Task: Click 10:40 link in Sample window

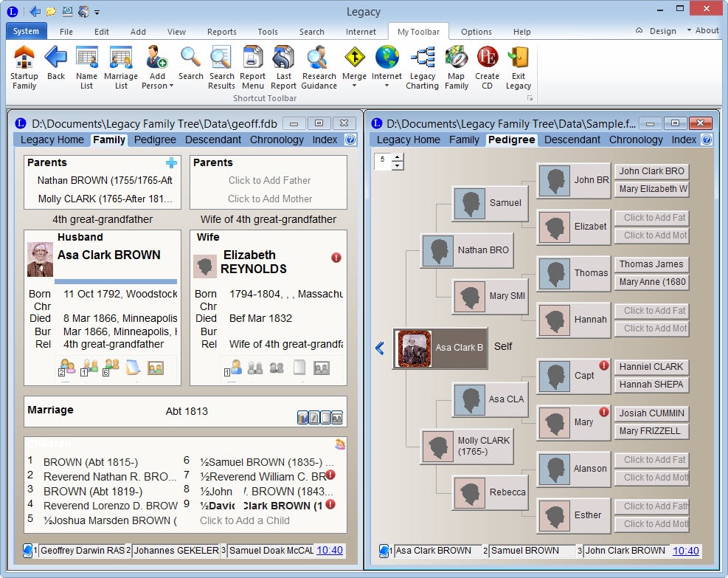Action: [686, 551]
